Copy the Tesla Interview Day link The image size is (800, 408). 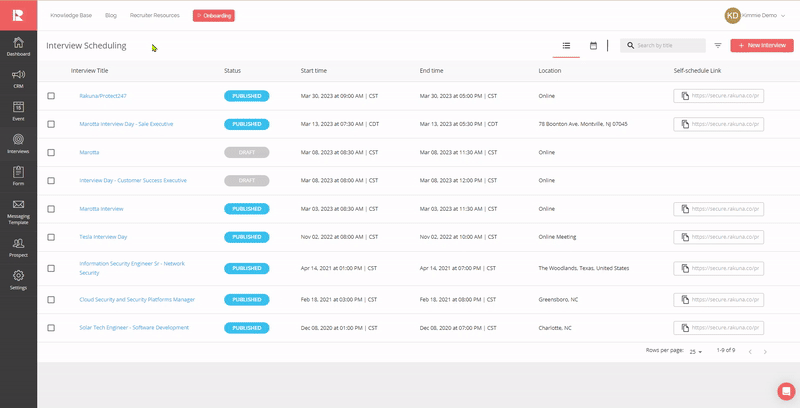tap(685, 237)
